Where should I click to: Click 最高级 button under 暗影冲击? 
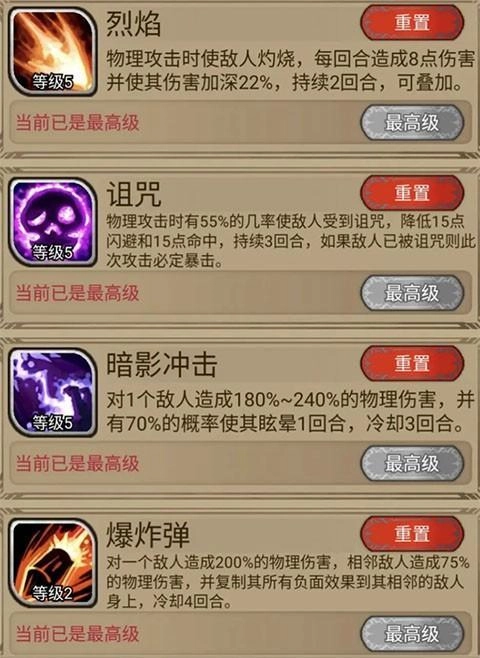tap(412, 463)
